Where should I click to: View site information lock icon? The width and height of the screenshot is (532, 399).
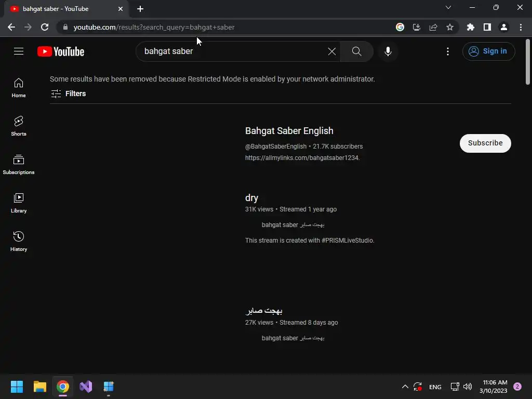[x=65, y=27]
